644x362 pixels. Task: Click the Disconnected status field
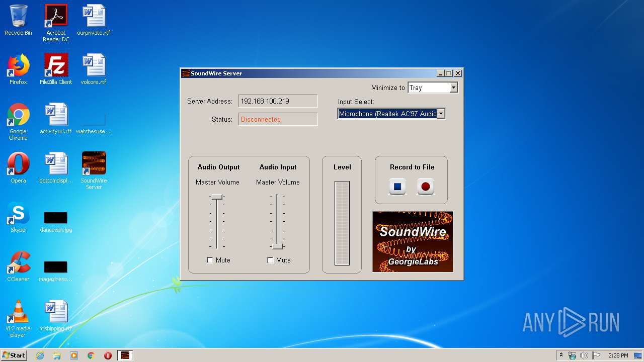[278, 119]
